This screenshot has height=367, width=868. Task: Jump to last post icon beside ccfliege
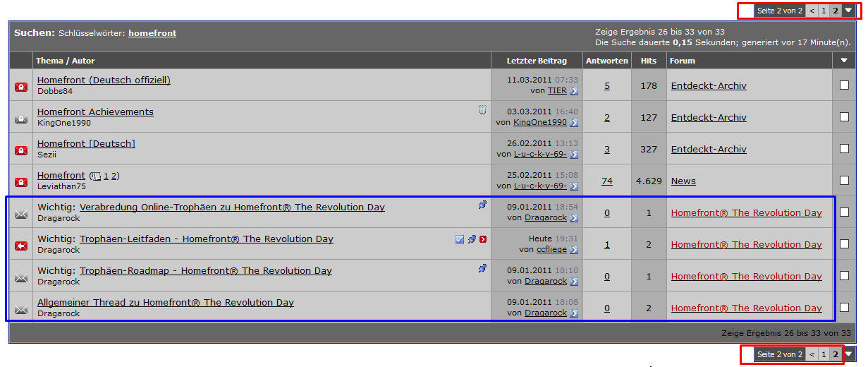click(x=574, y=250)
